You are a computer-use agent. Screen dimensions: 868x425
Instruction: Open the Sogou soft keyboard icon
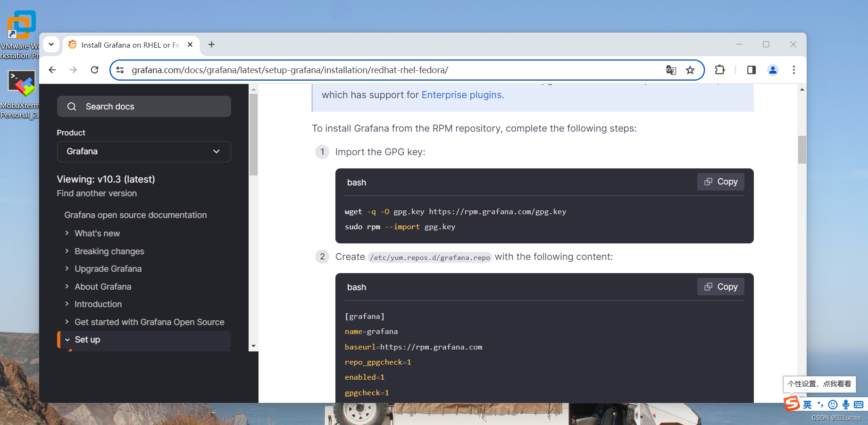tap(859, 405)
